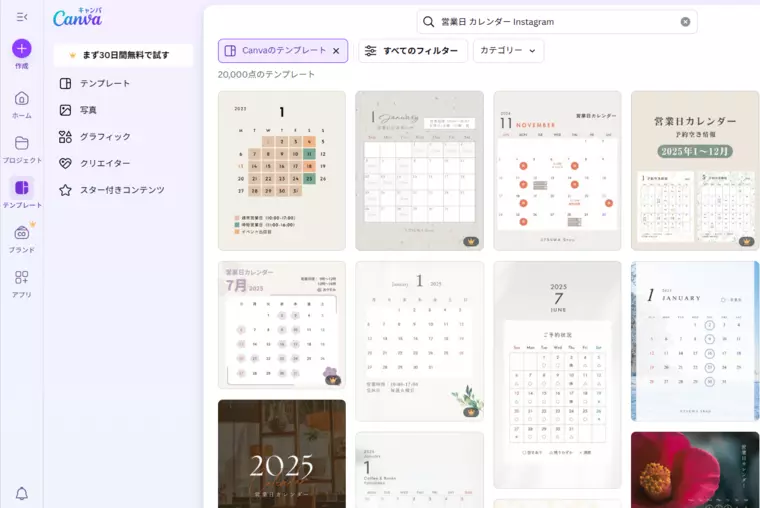Click the search box with 営業日 カレンダー
The width and height of the screenshot is (760, 508).
tap(557, 22)
